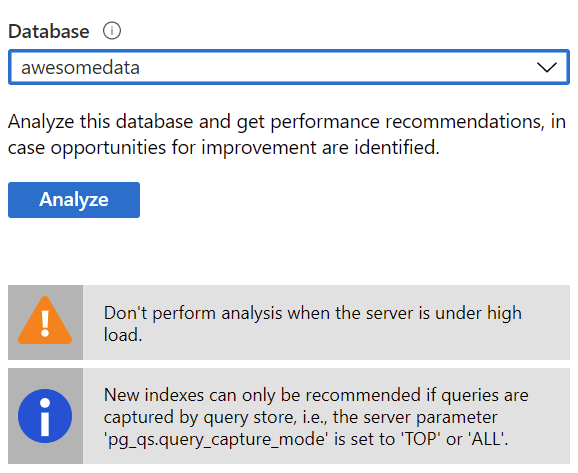578x473 pixels.
Task: Click the blue circular information icon
Action: [x=45, y=416]
